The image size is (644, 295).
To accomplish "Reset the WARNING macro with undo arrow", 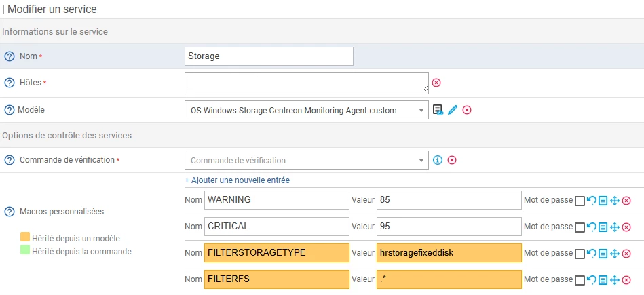I will [x=591, y=200].
